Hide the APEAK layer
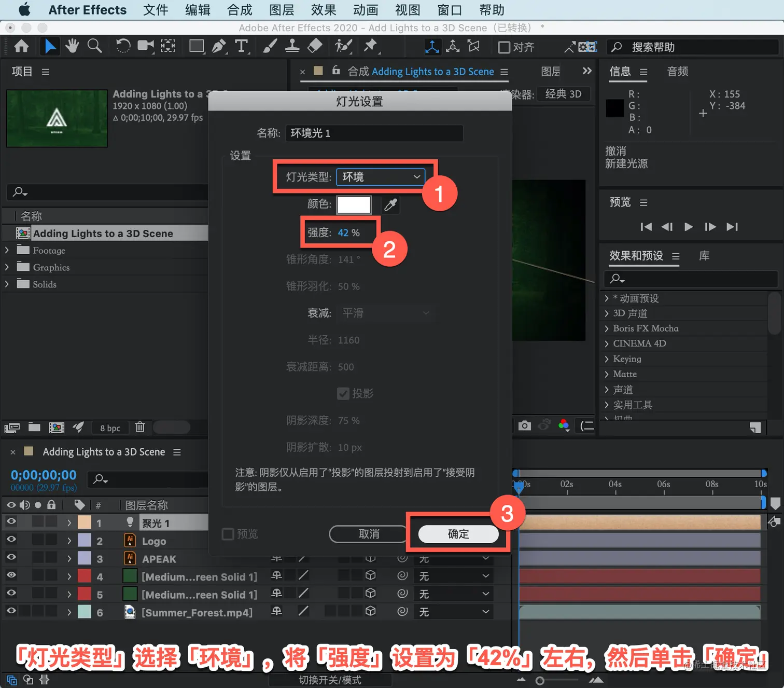This screenshot has width=784, height=688. (11, 557)
